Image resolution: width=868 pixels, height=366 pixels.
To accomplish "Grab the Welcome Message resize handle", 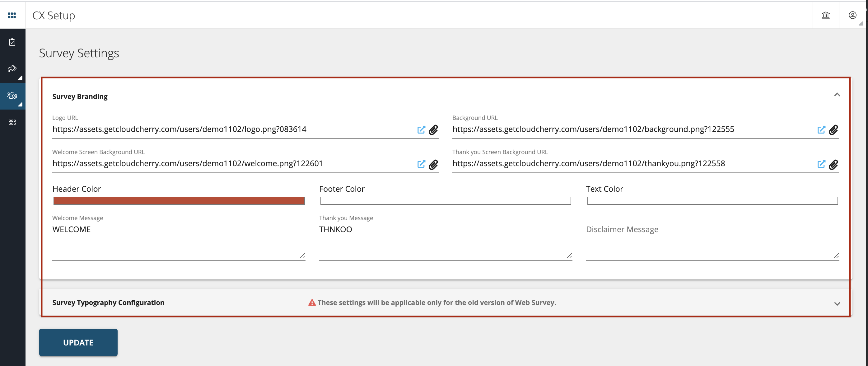I will tap(303, 256).
